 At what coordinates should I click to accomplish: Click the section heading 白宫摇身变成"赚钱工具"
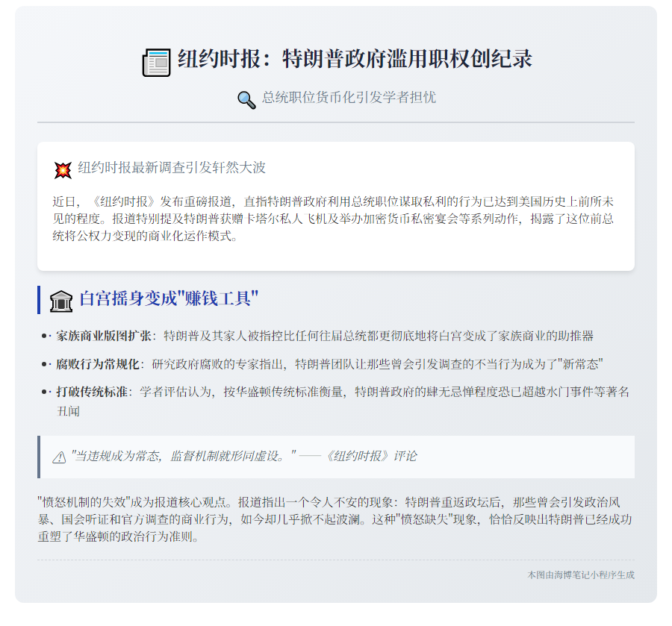click(x=169, y=298)
